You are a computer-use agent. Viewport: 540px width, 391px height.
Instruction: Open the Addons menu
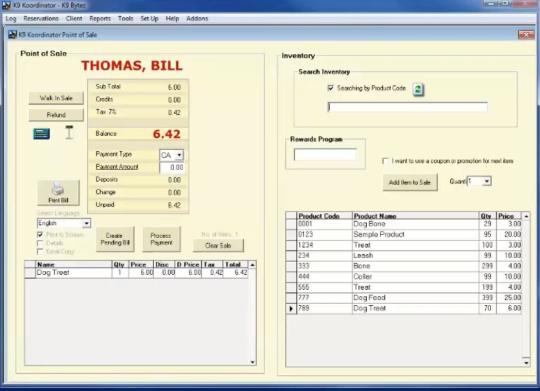pos(197,19)
